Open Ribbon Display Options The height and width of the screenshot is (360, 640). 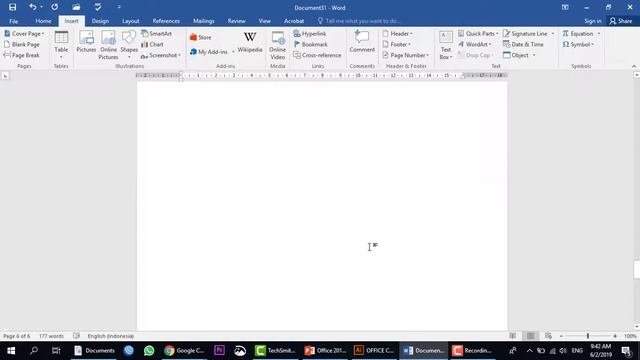click(565, 7)
